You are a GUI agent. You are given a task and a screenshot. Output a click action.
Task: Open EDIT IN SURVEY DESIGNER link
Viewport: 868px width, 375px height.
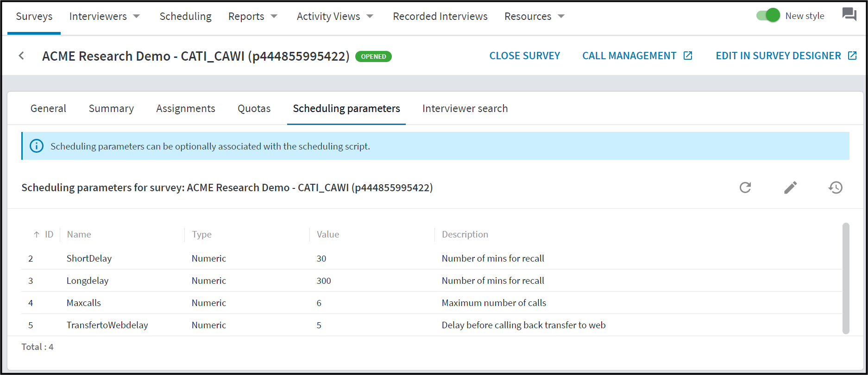tap(778, 56)
